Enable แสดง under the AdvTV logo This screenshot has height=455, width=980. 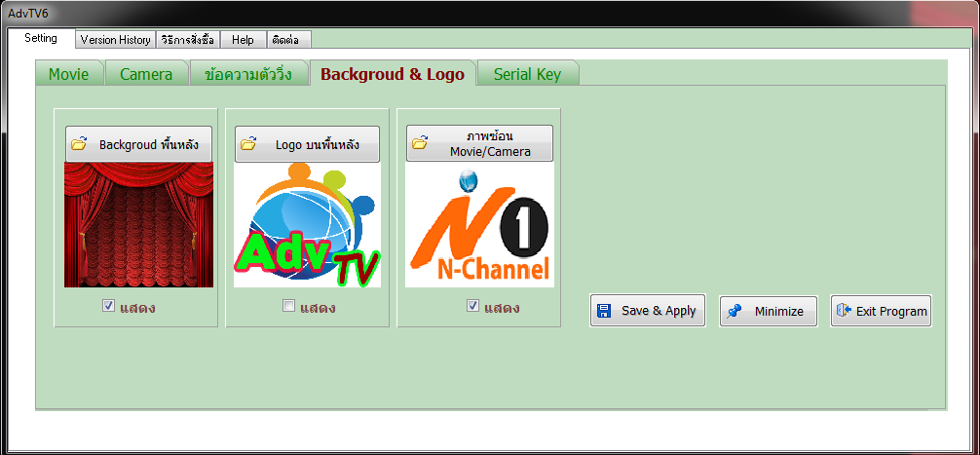(288, 306)
